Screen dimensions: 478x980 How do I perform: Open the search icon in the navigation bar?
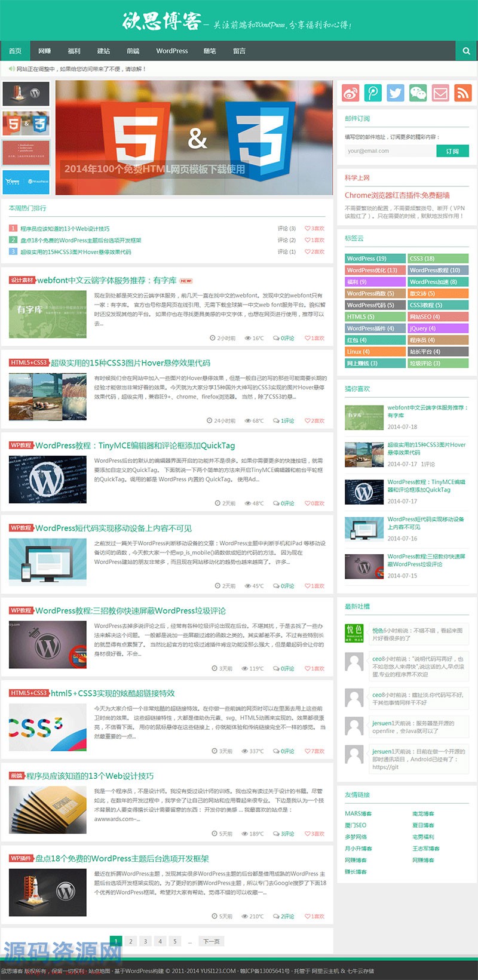click(466, 51)
